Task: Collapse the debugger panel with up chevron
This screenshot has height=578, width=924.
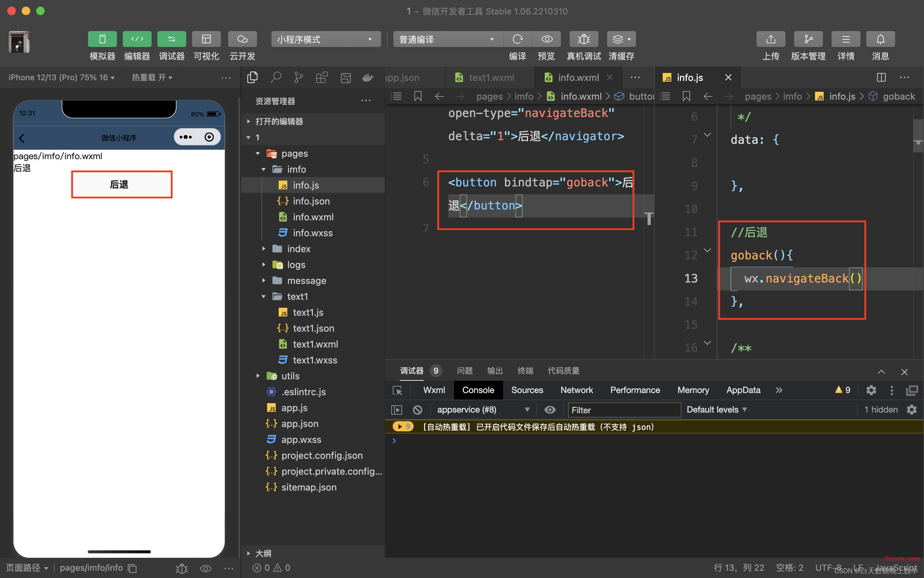Action: (x=881, y=372)
